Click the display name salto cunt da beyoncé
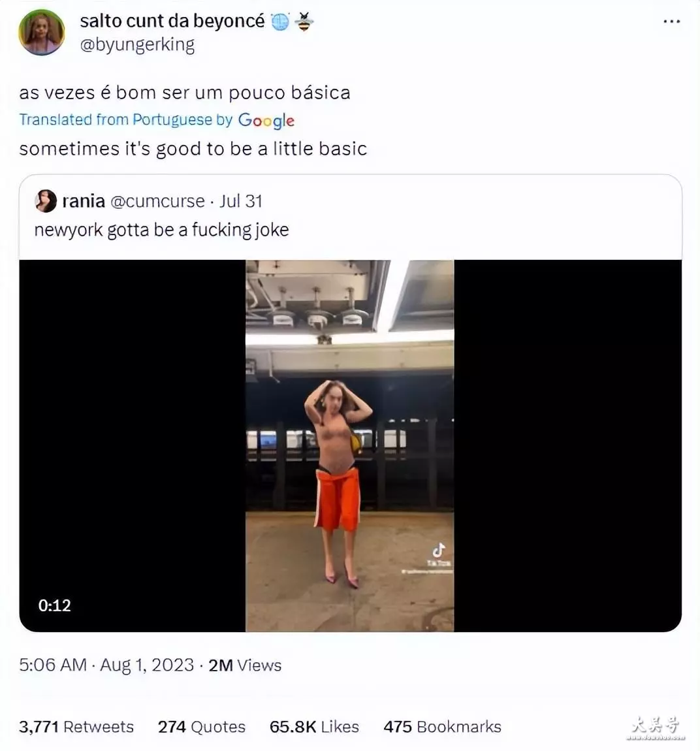This screenshot has height=751, width=700. (x=172, y=21)
